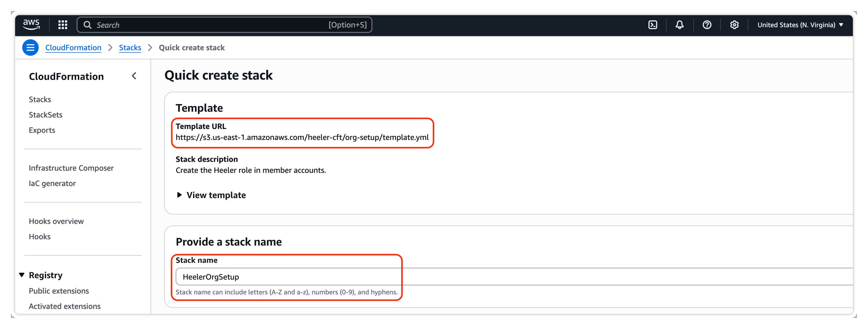Toggle the blue hamburger navigation button
868x329 pixels.
pos(30,47)
